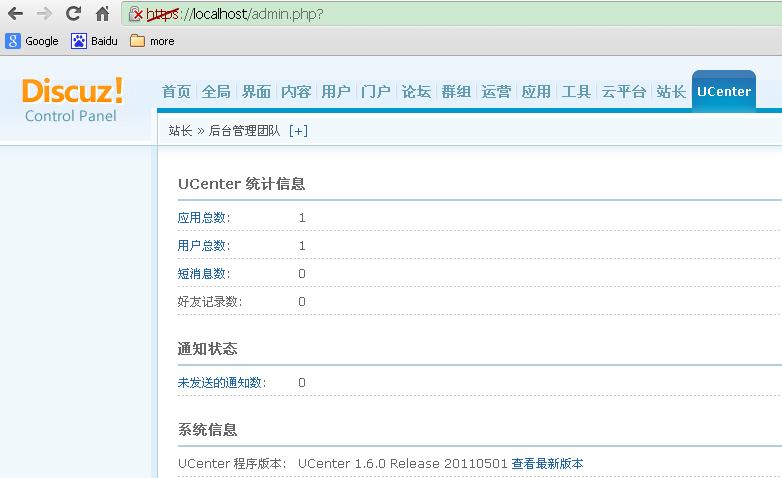Open the 短消息数 link

coord(203,274)
